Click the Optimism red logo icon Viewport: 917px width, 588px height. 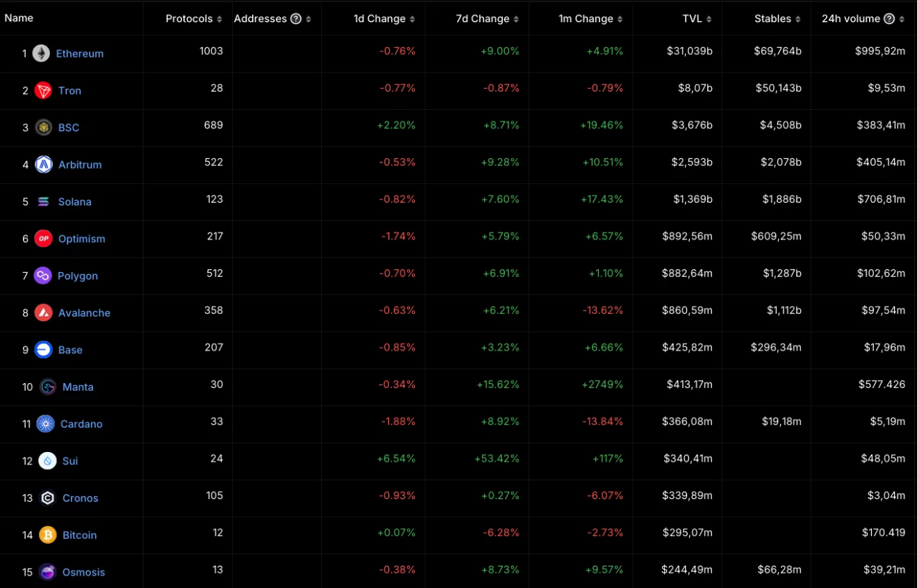44,239
